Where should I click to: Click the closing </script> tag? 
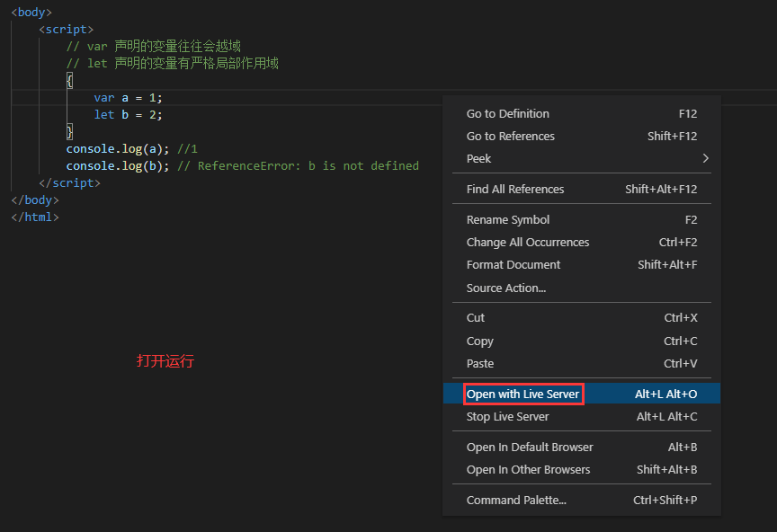(69, 182)
